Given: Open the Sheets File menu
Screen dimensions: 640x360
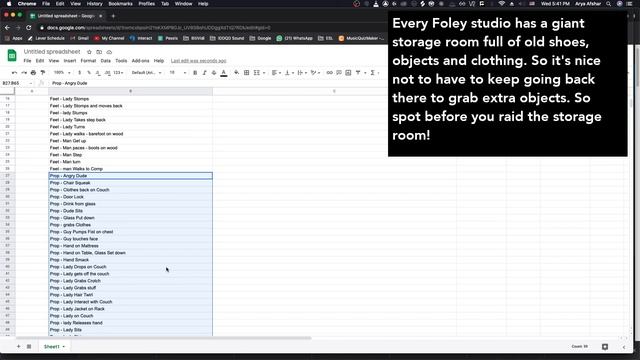Looking at the screenshot, I should coord(27,61).
